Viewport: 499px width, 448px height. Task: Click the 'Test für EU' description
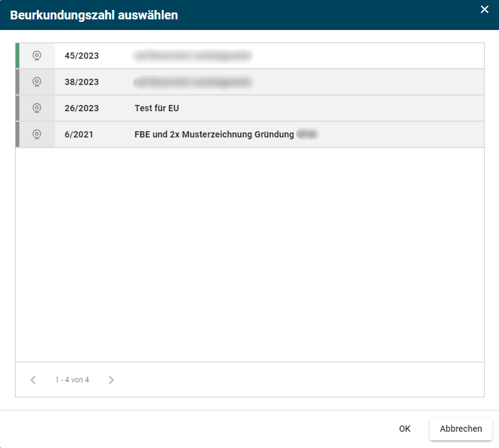coord(157,108)
